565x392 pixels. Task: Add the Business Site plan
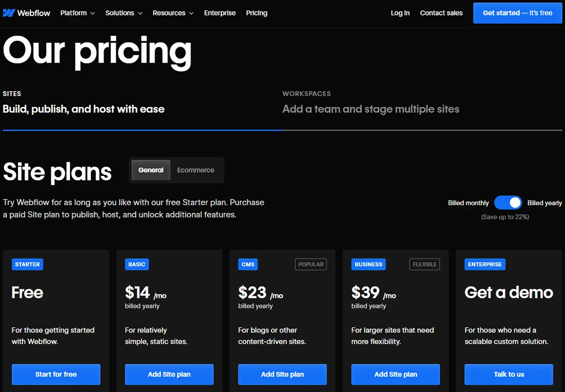(395, 374)
